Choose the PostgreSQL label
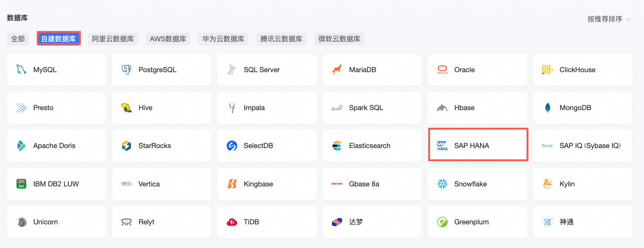This screenshot has height=248, width=644. [157, 70]
